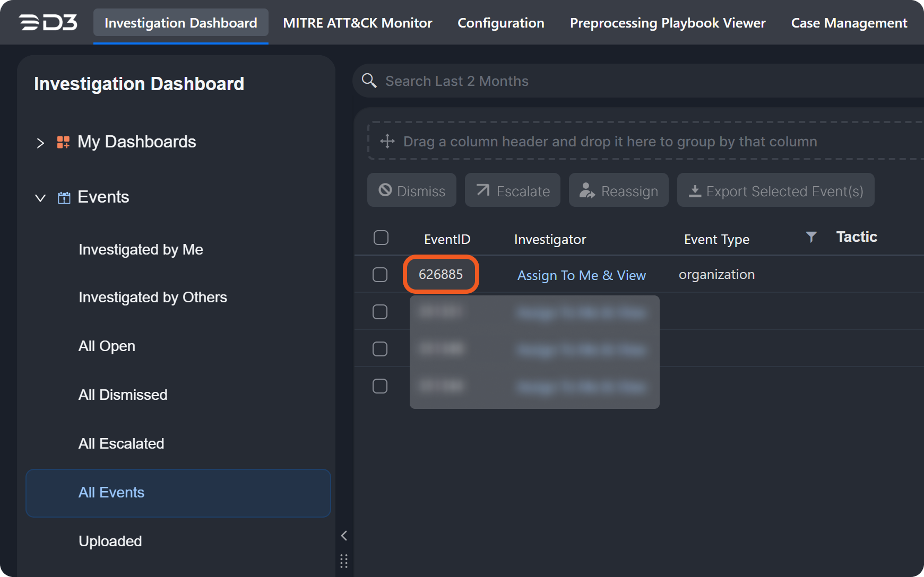
Task: Toggle the select-all header checkbox
Action: [381, 238]
